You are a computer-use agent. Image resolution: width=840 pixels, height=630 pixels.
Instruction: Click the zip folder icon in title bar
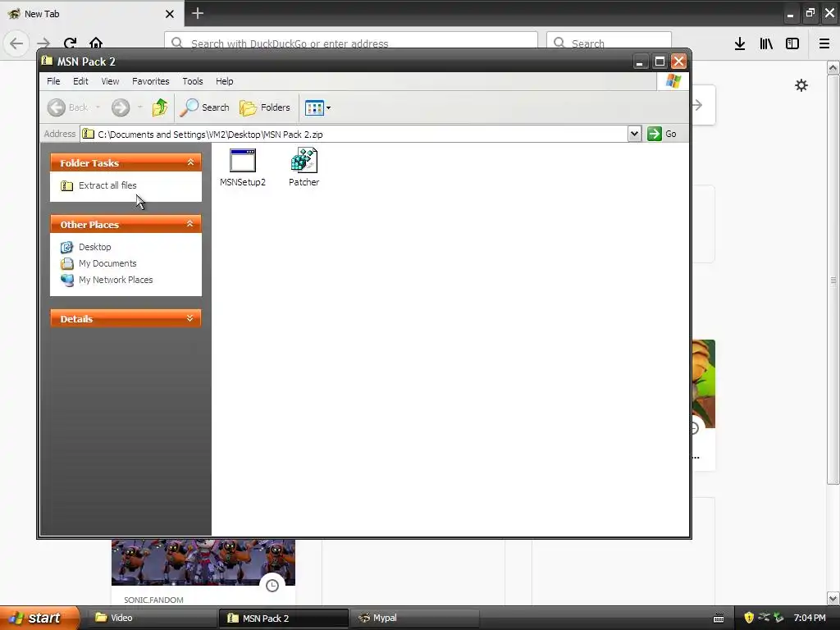click(47, 61)
